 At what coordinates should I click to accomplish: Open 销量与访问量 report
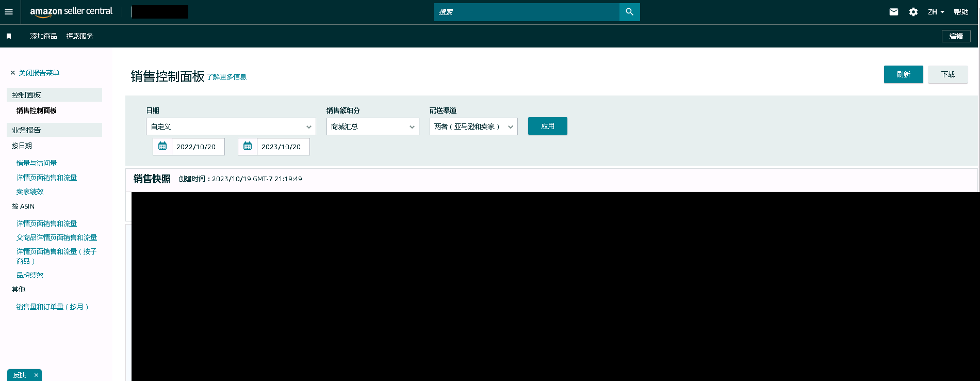37,163
